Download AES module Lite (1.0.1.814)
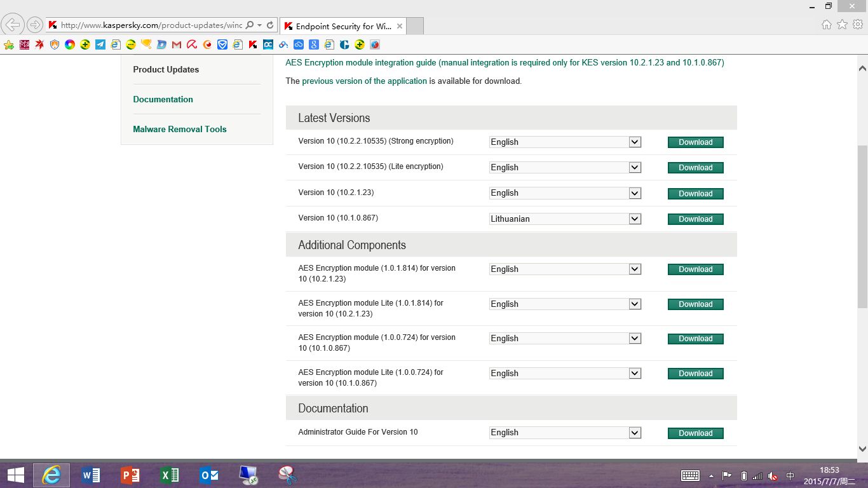The width and height of the screenshot is (868, 488). pyautogui.click(x=696, y=304)
